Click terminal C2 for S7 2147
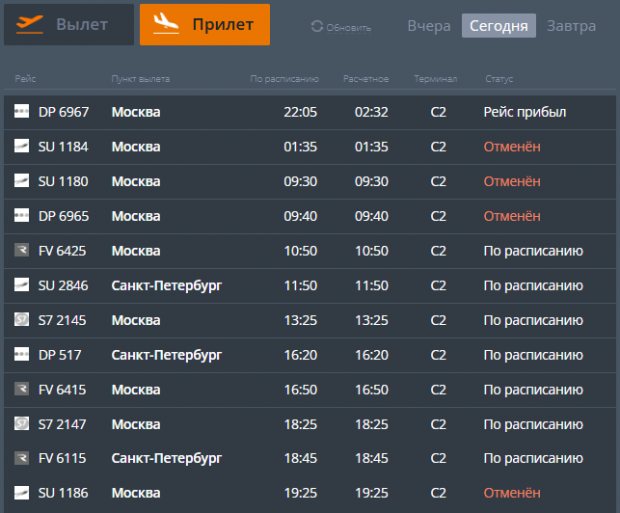Viewport: 620px width, 513px height. [438, 424]
